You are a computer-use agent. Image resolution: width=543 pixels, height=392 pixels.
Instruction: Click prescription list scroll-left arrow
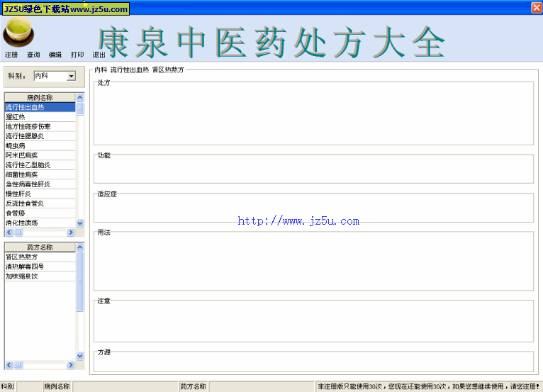click(x=9, y=365)
